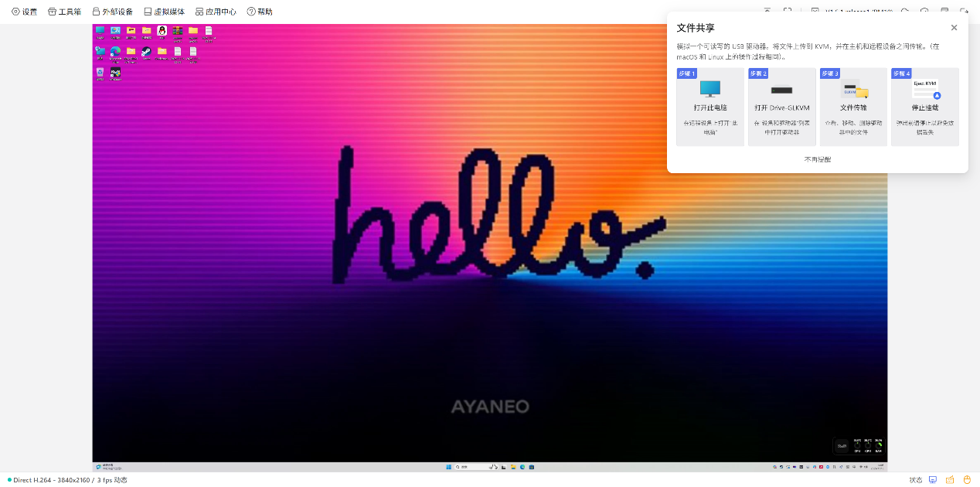This screenshot has height=487, width=980.
Task: Click the Recycle Bin desktop icon
Action: click(100, 73)
